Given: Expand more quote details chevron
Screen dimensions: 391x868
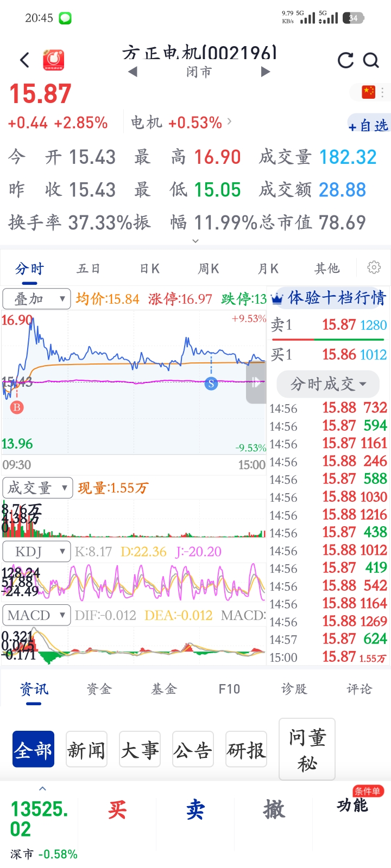Looking at the screenshot, I should point(195,241).
